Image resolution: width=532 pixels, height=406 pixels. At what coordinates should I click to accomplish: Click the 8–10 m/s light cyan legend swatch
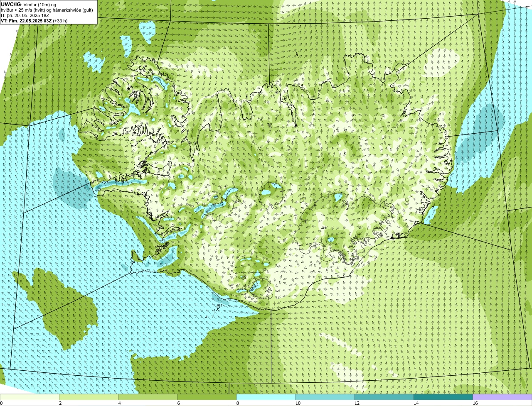click(x=266, y=397)
